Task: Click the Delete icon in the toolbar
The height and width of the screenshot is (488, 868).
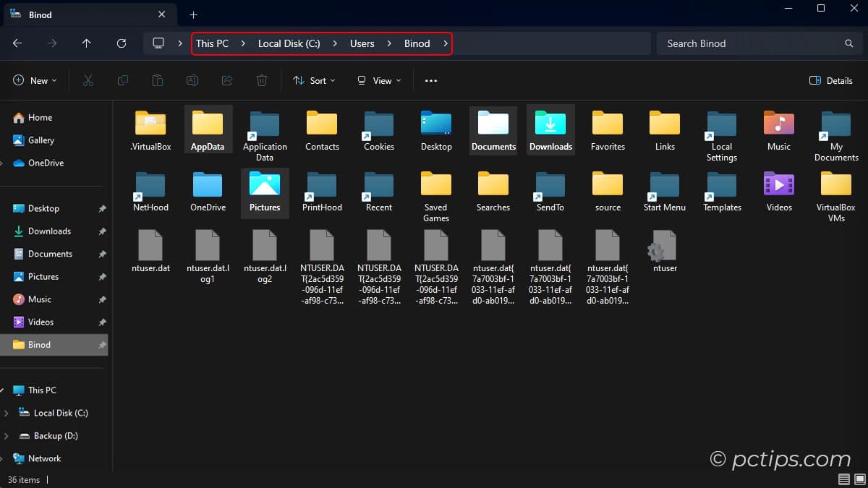Action: click(261, 80)
